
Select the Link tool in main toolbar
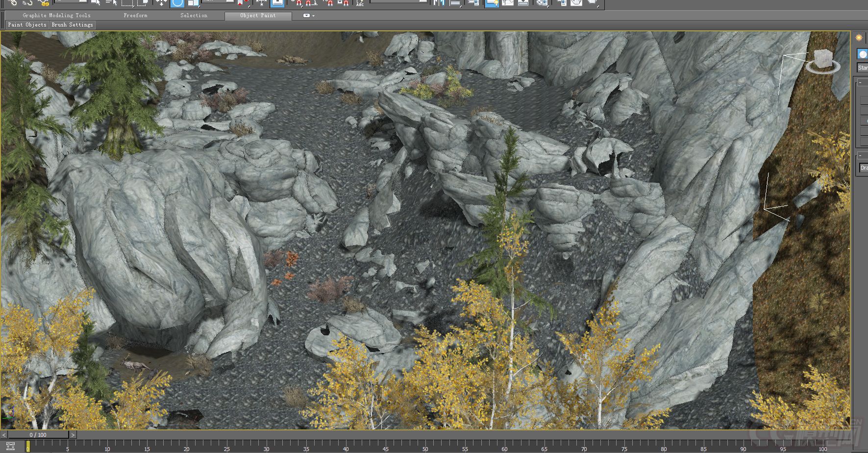[x=12, y=2]
